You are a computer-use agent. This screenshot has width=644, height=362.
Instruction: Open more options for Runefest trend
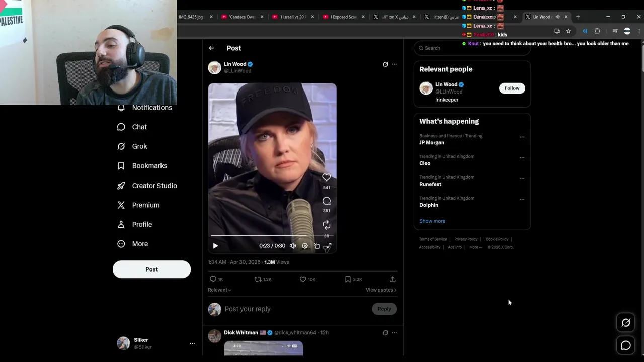point(522,178)
